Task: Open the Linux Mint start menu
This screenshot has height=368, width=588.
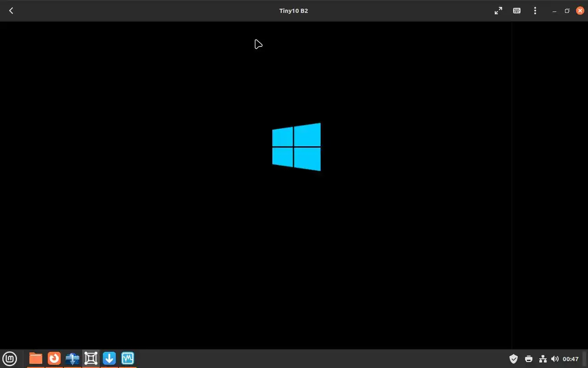Action: point(10,358)
